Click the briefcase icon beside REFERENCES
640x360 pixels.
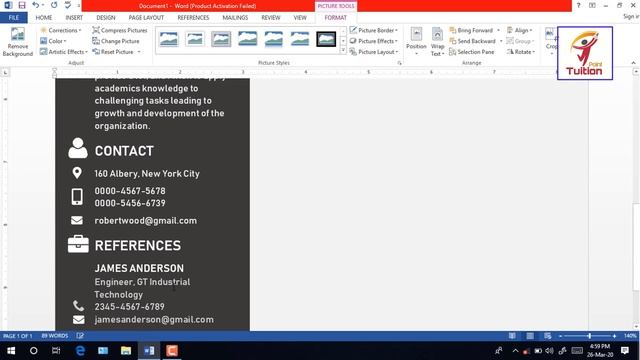78,244
